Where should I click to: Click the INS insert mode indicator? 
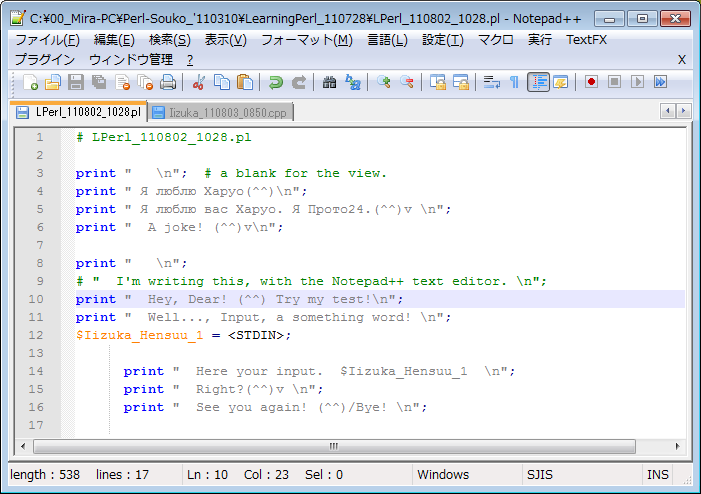(x=658, y=475)
